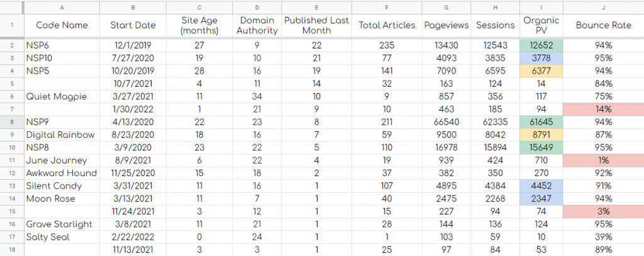Click sessions value 4384
This screenshot has height=256, width=644.
click(x=496, y=186)
